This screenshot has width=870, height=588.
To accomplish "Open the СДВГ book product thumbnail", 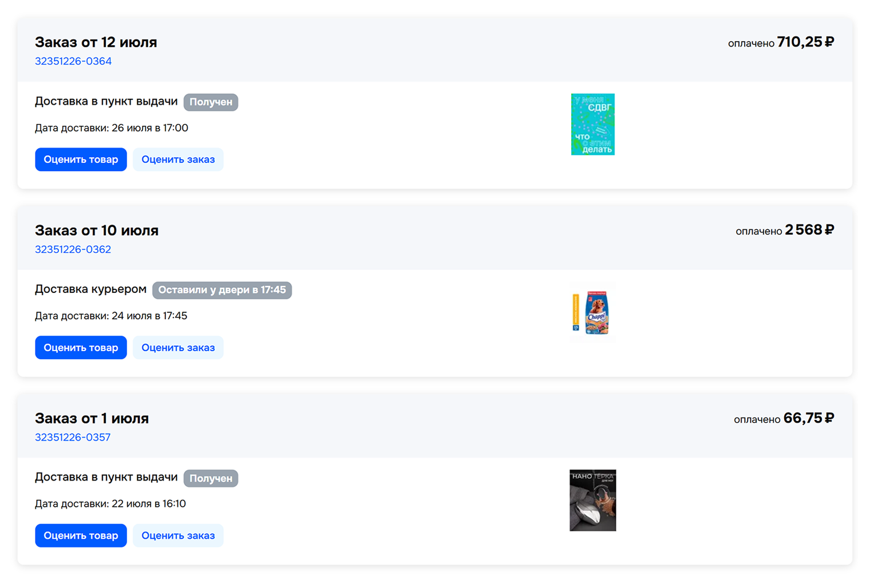I will 592,124.
